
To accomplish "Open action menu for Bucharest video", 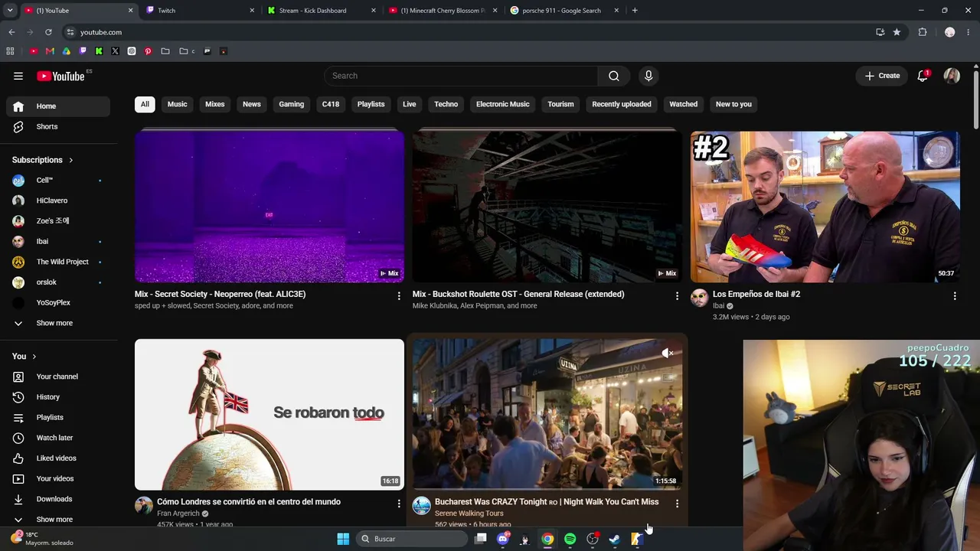I will pyautogui.click(x=677, y=504).
